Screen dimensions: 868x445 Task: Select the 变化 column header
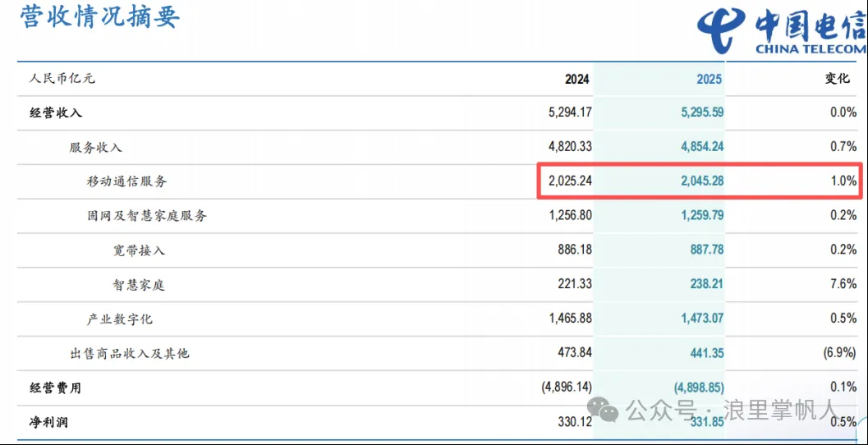[837, 79]
